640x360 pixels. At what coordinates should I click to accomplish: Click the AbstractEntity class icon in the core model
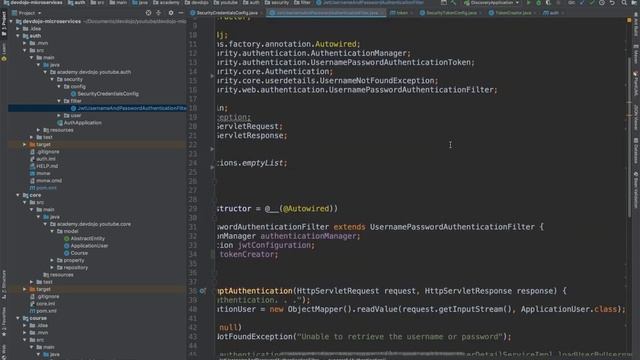[67, 239]
